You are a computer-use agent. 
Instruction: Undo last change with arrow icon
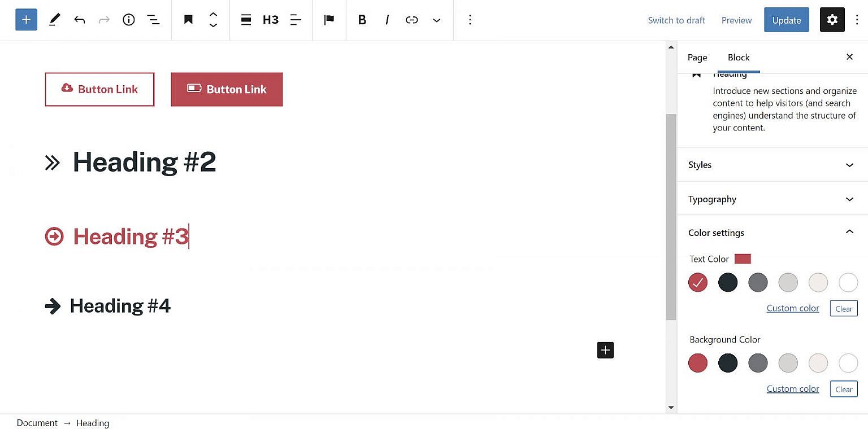coord(80,20)
